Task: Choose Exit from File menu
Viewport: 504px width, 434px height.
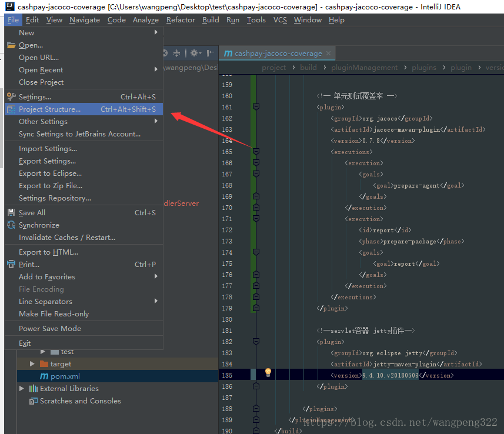Action: (84, 343)
